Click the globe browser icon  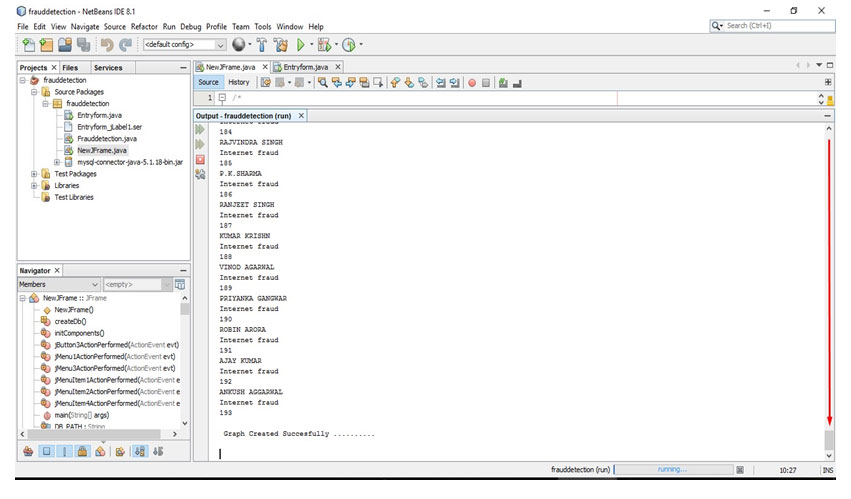(238, 45)
